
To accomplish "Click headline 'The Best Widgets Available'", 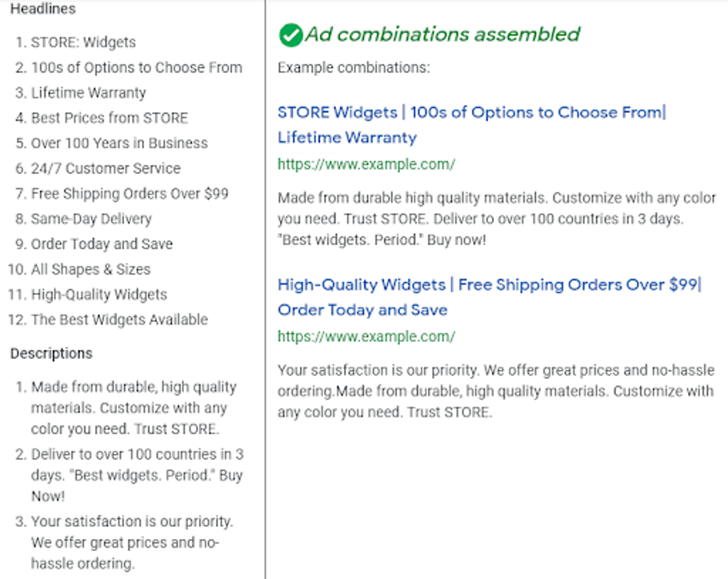I will [119, 320].
